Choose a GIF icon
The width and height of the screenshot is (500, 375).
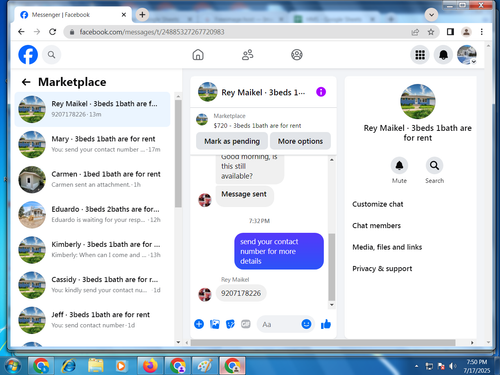pos(246,324)
